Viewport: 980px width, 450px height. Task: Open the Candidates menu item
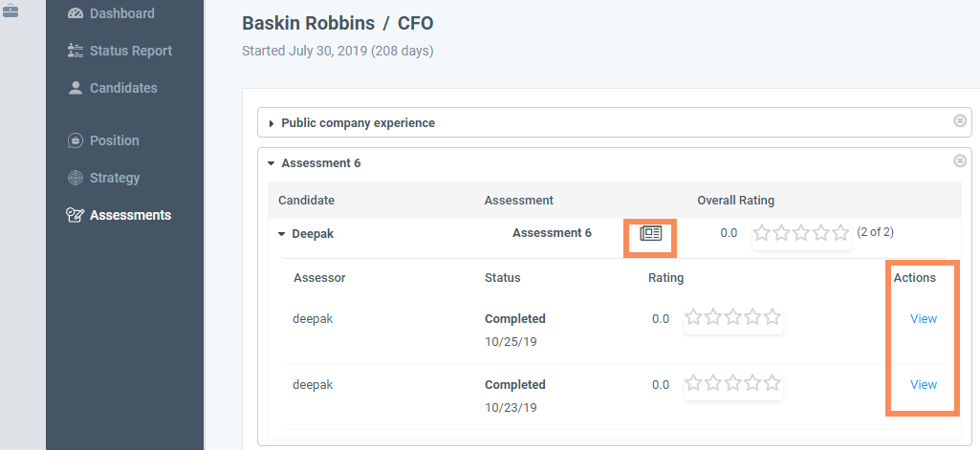(123, 88)
